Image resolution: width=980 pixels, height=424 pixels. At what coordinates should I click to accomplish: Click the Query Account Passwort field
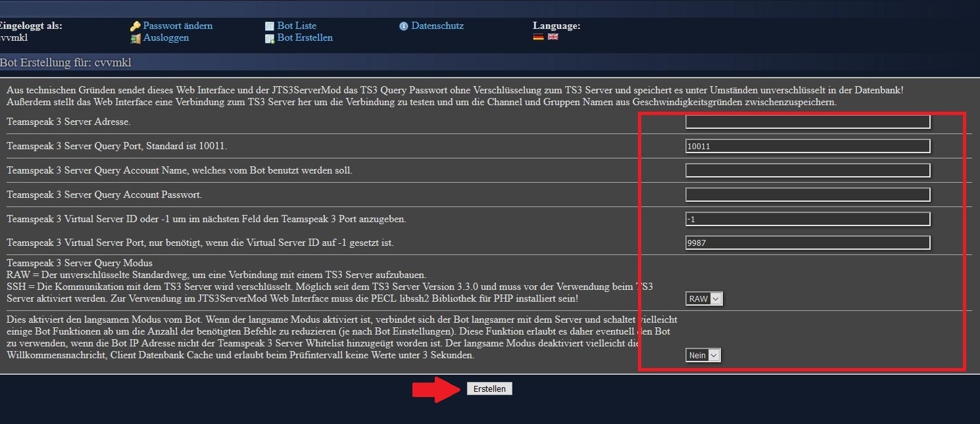[x=808, y=195]
